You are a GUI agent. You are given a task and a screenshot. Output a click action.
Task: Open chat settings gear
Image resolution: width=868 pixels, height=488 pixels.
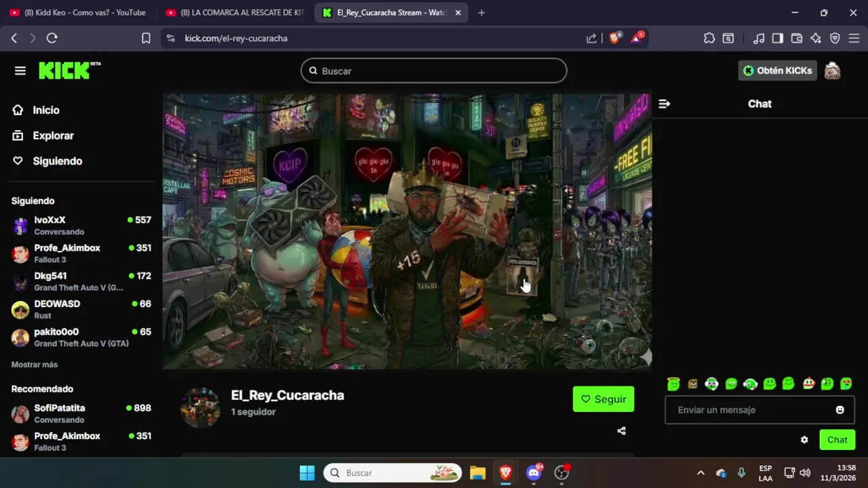click(x=804, y=440)
